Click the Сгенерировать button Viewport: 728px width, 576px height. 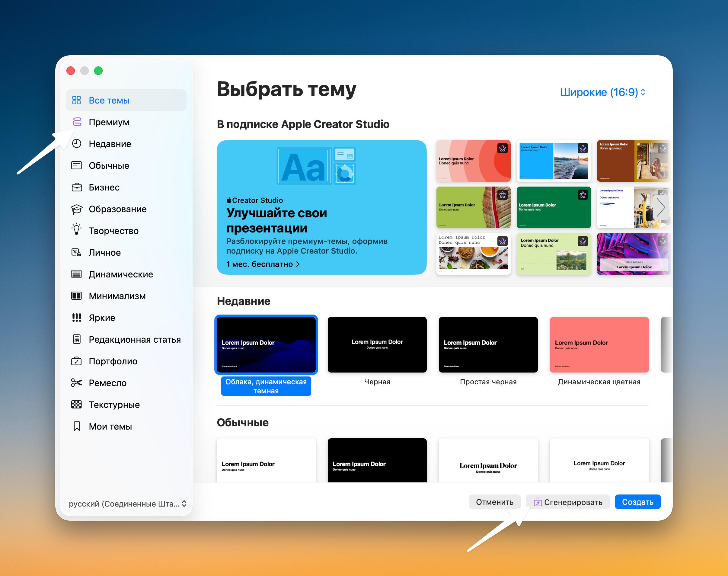coord(568,502)
